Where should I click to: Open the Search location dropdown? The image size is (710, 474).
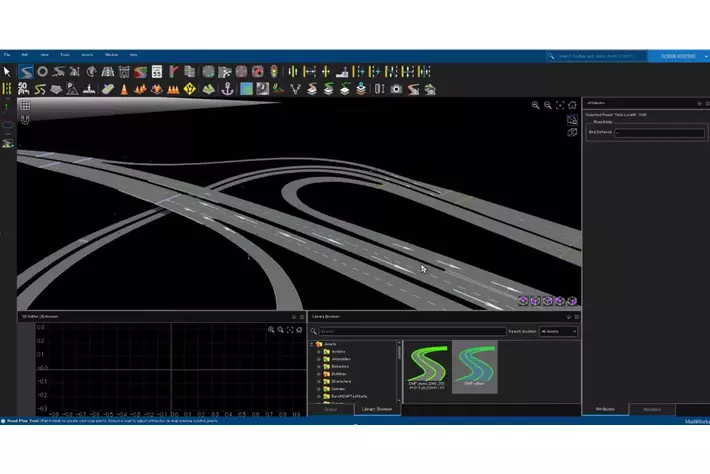(x=558, y=331)
